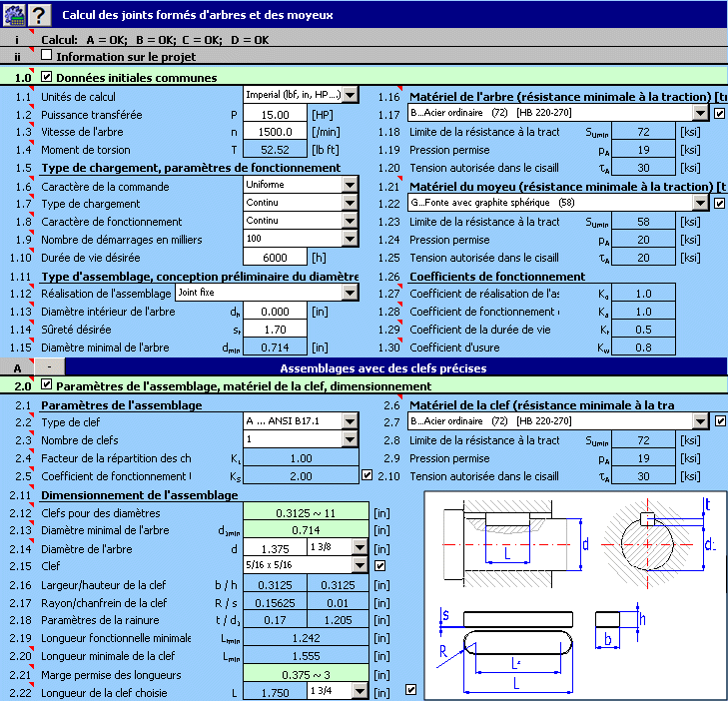
Task: Open Caractère de fonctionnement dropdown
Action: click(351, 221)
